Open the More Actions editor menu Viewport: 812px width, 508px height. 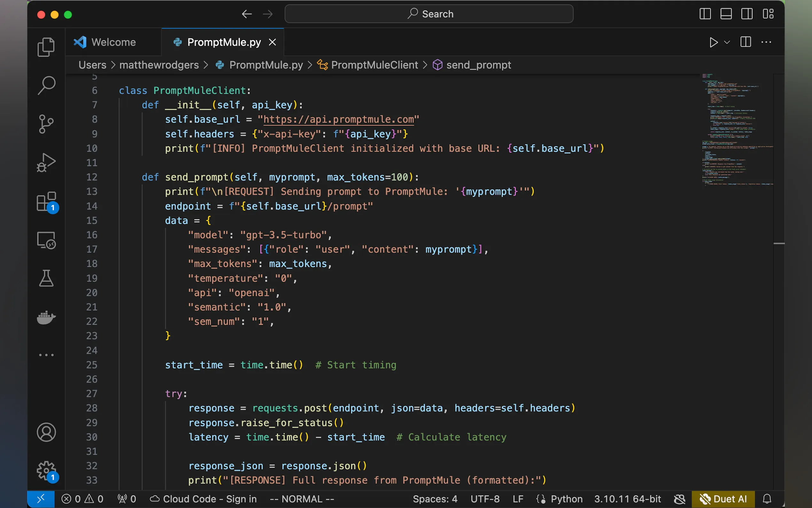point(766,42)
